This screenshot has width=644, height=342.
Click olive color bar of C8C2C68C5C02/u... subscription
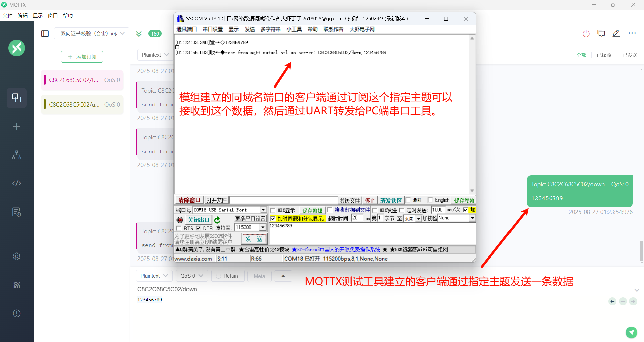pos(45,104)
